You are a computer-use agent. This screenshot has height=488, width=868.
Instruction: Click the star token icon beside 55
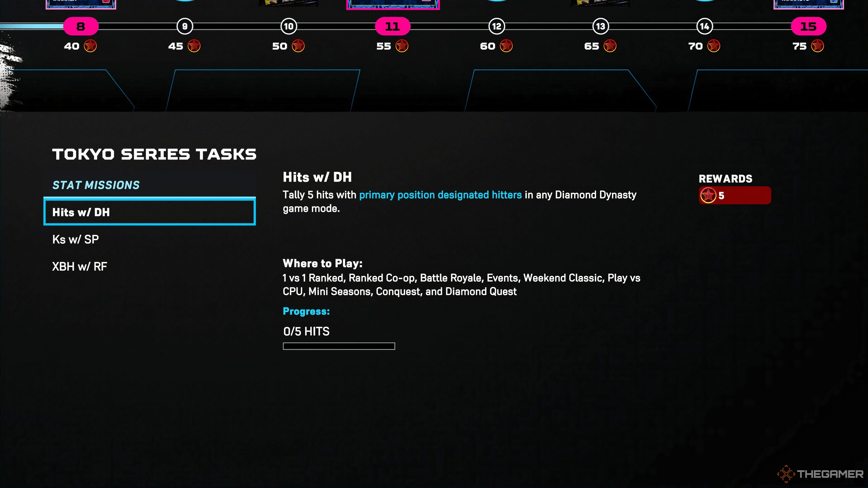coord(402,46)
